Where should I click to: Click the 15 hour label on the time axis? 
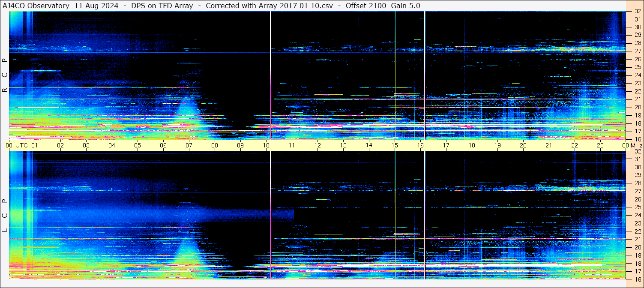point(395,145)
